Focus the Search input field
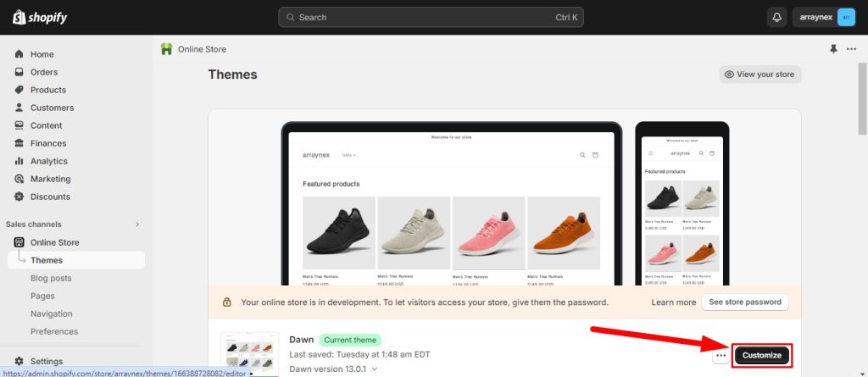 pyautogui.click(x=431, y=17)
